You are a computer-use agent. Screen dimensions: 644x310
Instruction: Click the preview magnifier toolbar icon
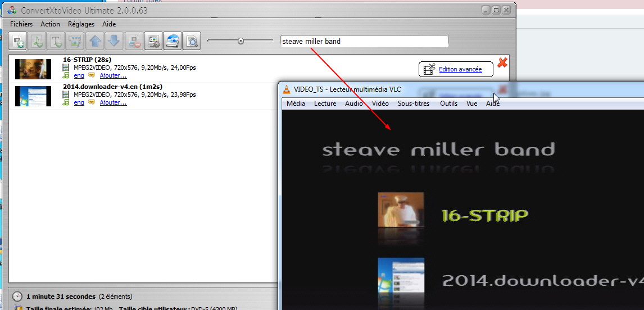tap(192, 41)
